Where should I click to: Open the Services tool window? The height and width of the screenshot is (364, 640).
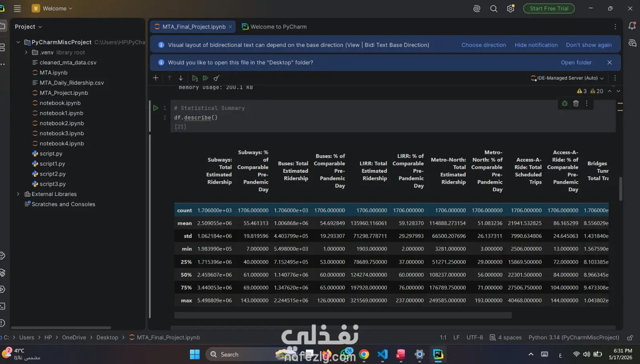[2, 289]
